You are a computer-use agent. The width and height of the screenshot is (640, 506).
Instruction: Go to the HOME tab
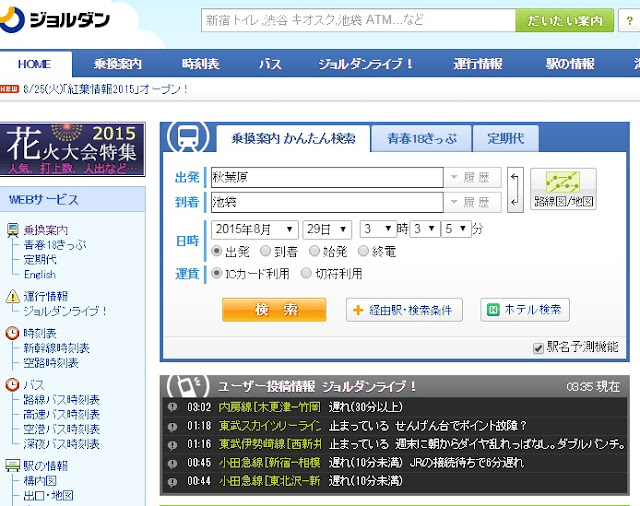click(x=35, y=64)
